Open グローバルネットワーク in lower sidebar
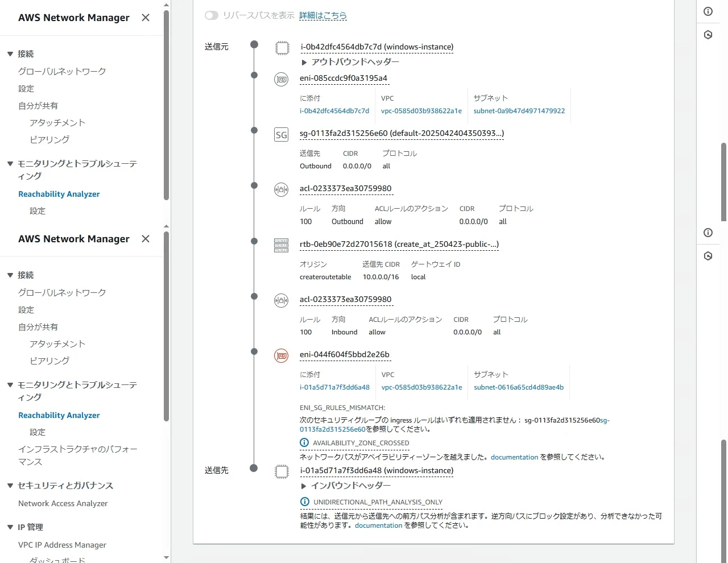The width and height of the screenshot is (728, 563). click(62, 293)
